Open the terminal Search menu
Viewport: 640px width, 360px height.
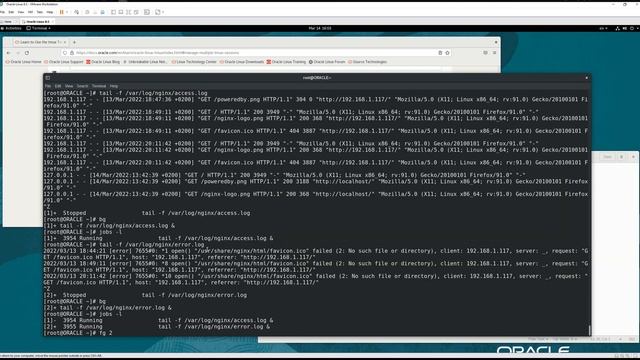pos(82,86)
